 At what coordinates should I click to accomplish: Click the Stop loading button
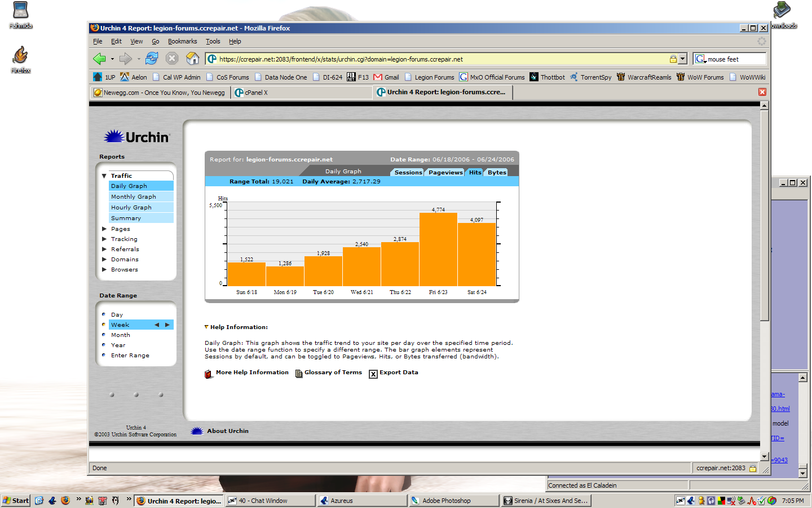pos(173,59)
